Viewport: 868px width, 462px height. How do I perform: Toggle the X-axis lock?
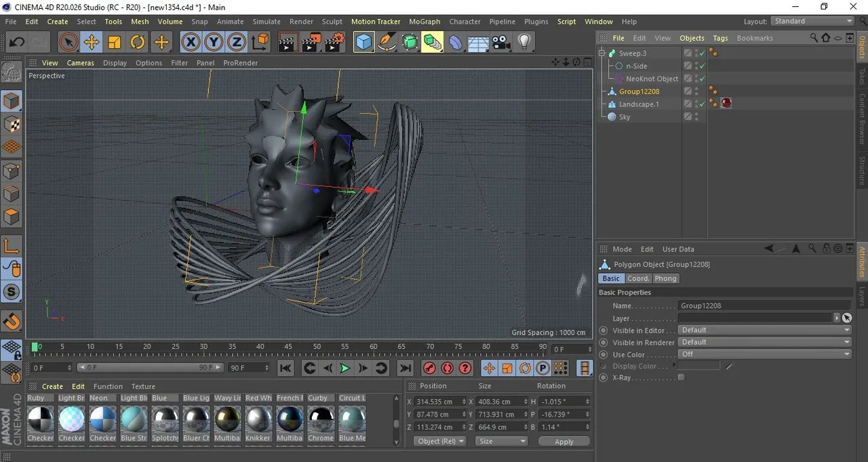191,43
